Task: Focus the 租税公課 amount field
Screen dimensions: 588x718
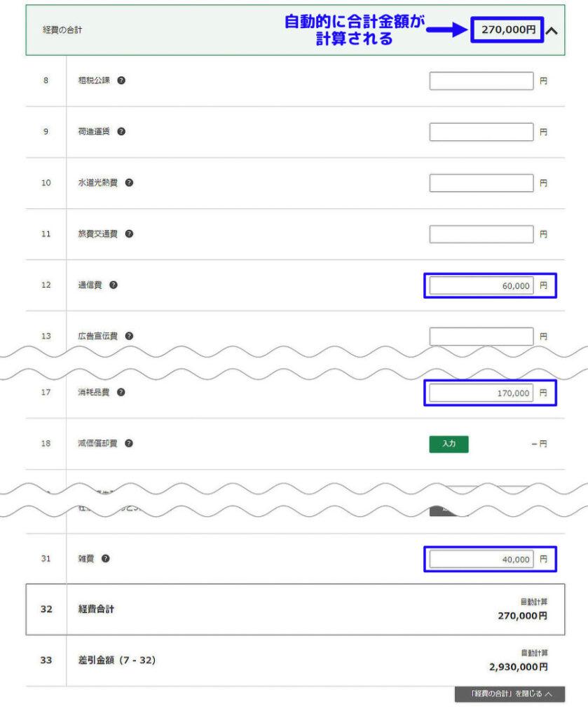Action: [x=481, y=81]
